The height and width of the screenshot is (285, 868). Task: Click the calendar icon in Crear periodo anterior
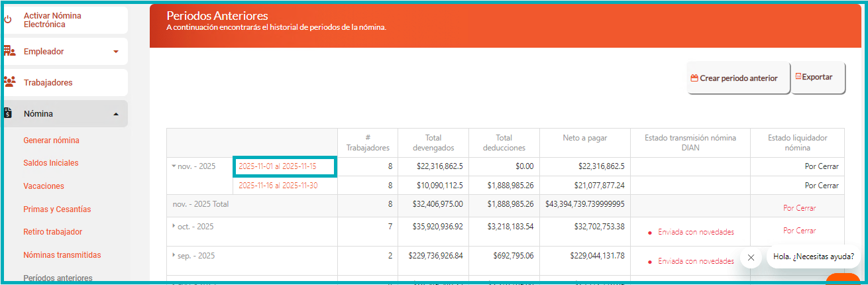click(x=694, y=78)
